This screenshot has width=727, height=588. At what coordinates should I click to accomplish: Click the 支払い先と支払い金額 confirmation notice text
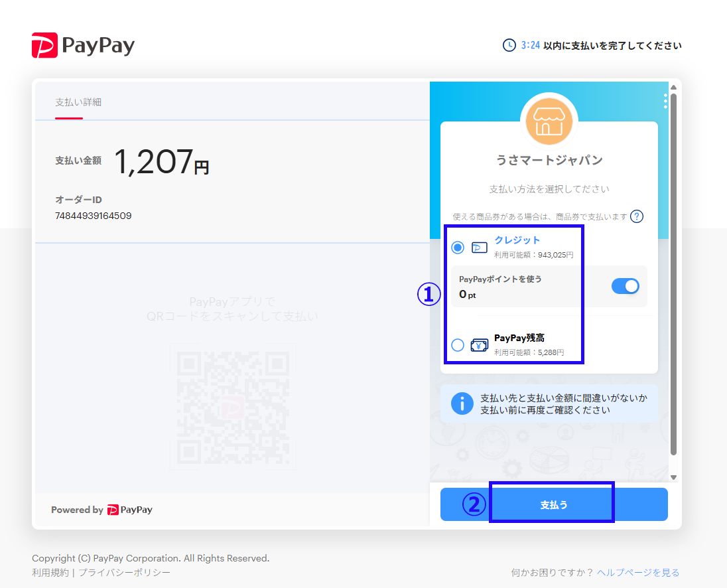point(563,404)
